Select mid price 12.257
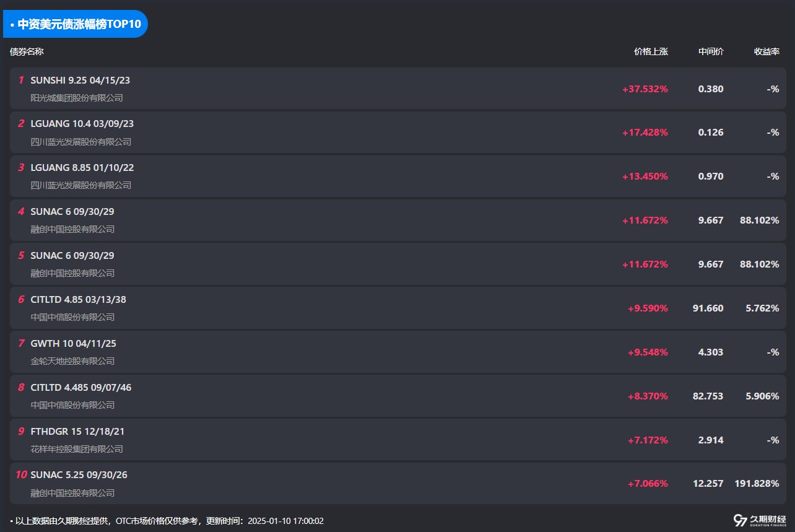 click(708, 484)
